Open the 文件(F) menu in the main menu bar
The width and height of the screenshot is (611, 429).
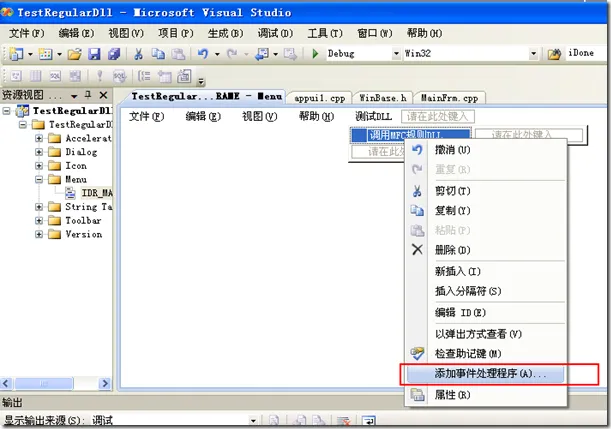[x=26, y=33]
